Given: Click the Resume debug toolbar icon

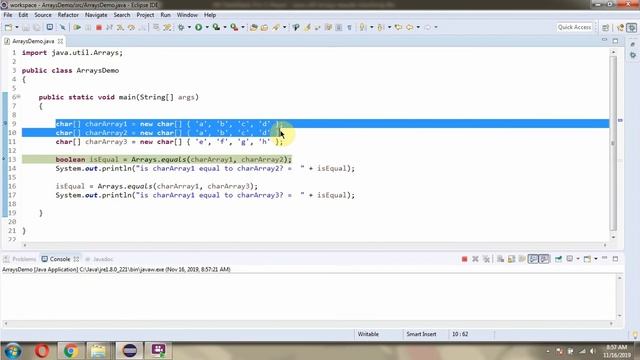Looking at the screenshot, I should tap(77, 27).
